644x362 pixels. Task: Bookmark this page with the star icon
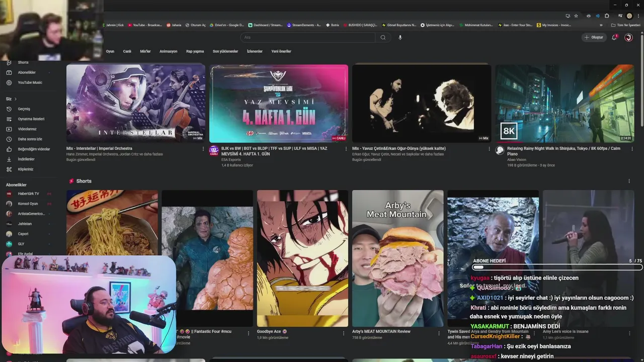(x=576, y=16)
